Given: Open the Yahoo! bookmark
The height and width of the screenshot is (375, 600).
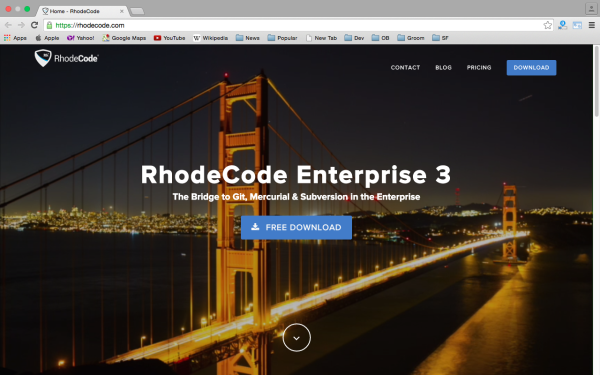Looking at the screenshot, I should click(x=80, y=38).
